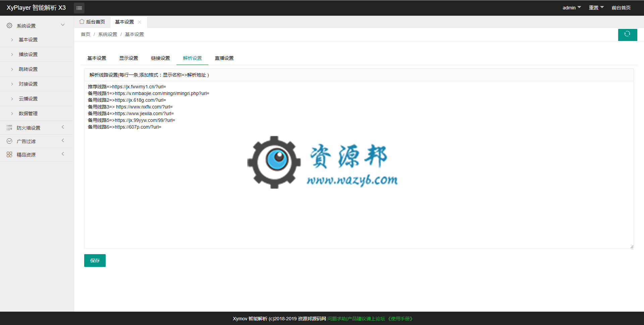Viewport: 644px width, 325px height.
Task: Toggle the sidebar with the hamburger menu icon
Action: 79,8
